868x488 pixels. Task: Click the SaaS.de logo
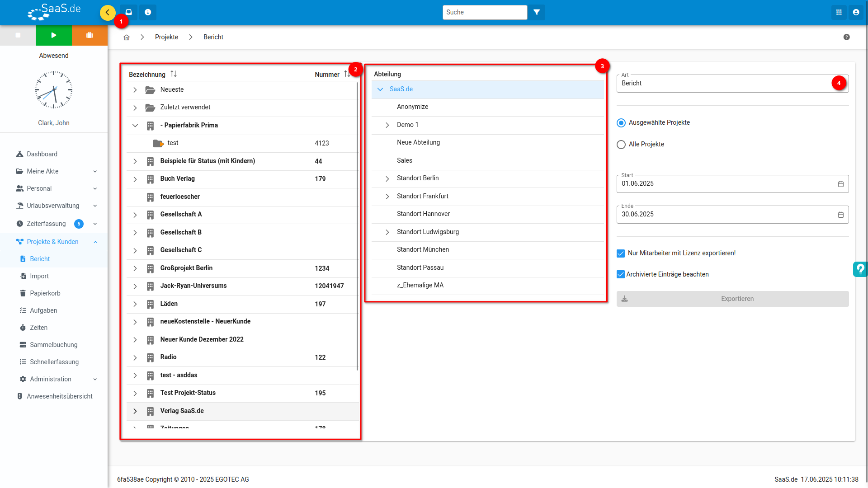click(x=54, y=12)
